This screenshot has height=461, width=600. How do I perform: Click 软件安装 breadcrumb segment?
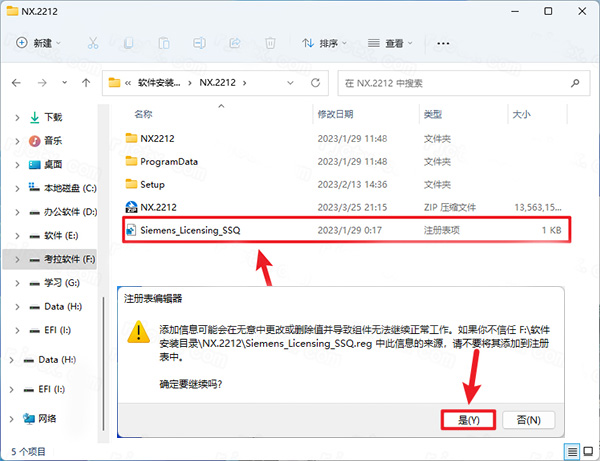[x=159, y=83]
